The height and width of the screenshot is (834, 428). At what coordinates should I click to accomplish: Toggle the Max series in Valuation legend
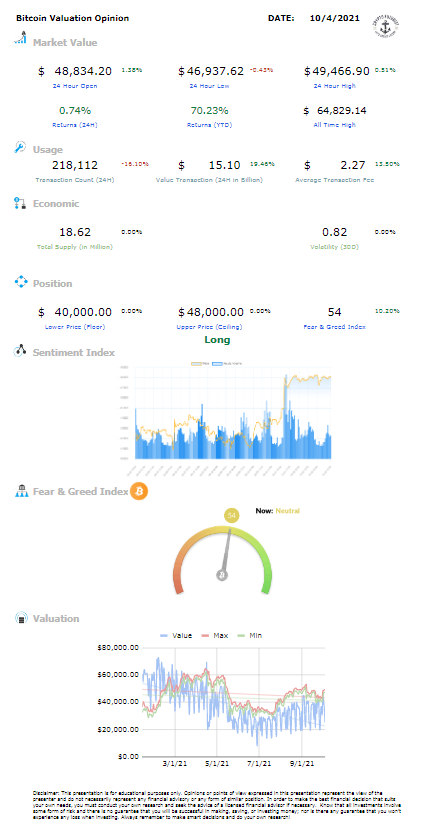[x=214, y=635]
